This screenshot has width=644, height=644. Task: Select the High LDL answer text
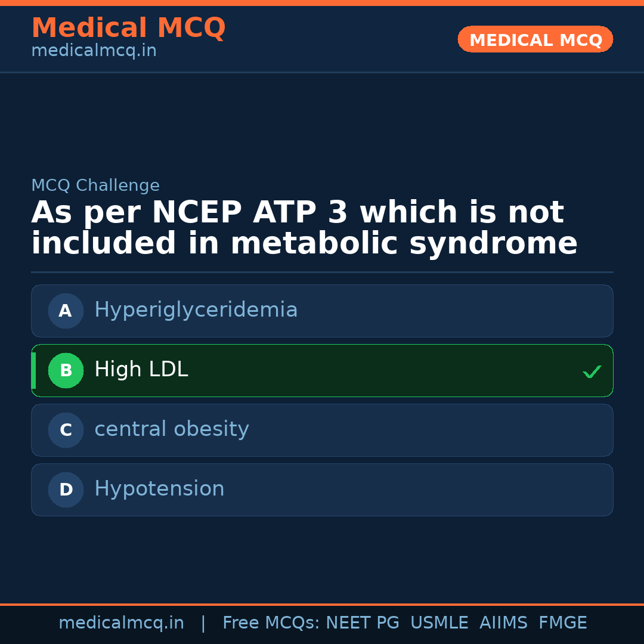click(141, 370)
